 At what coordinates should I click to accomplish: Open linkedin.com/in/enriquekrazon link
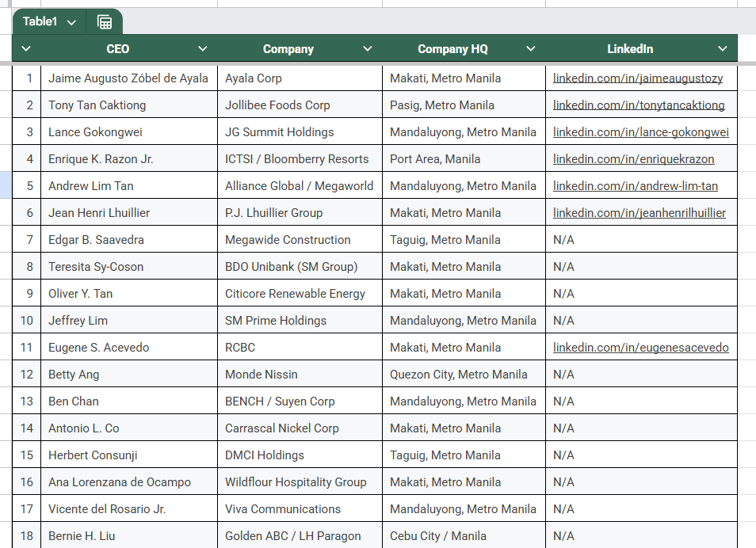[633, 159]
